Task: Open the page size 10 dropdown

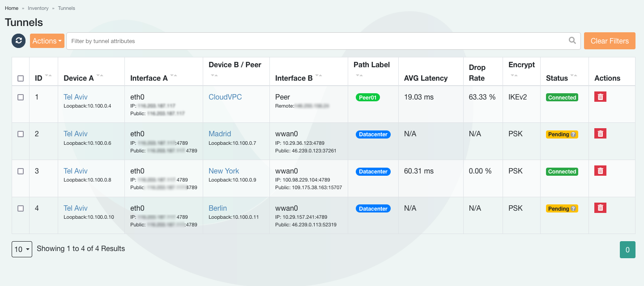Action: tap(21, 249)
